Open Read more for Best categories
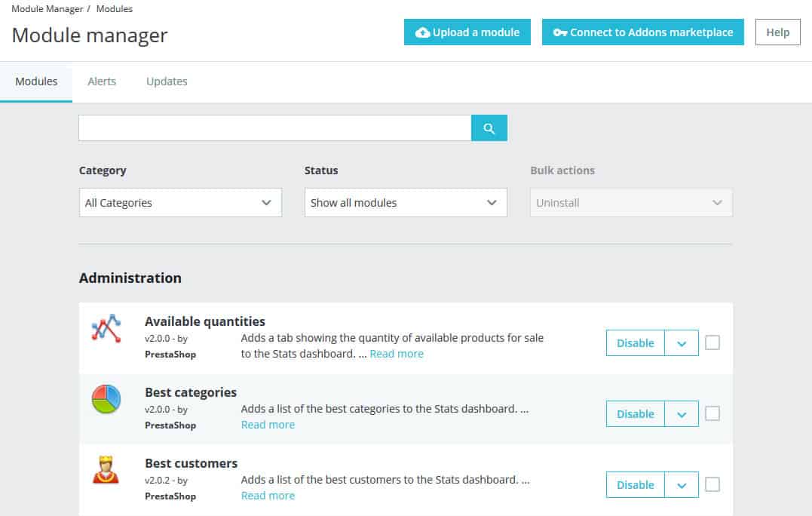The height and width of the screenshot is (516, 812). click(267, 425)
